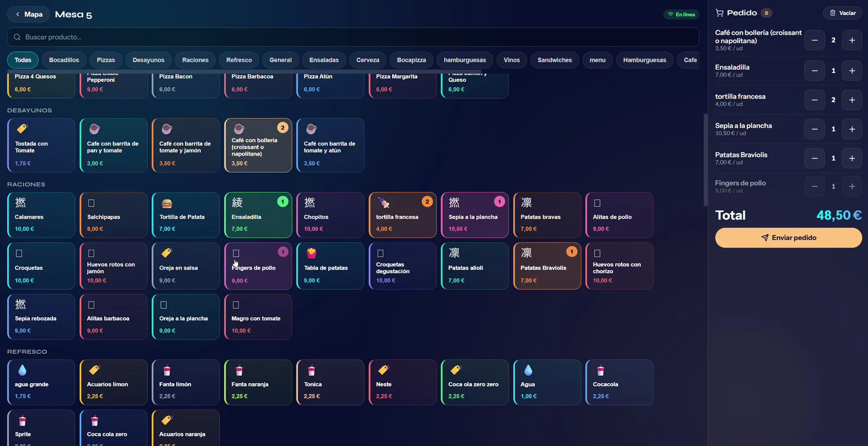This screenshot has height=446, width=868.
Task: Filter products by Vinos category
Action: (512, 60)
